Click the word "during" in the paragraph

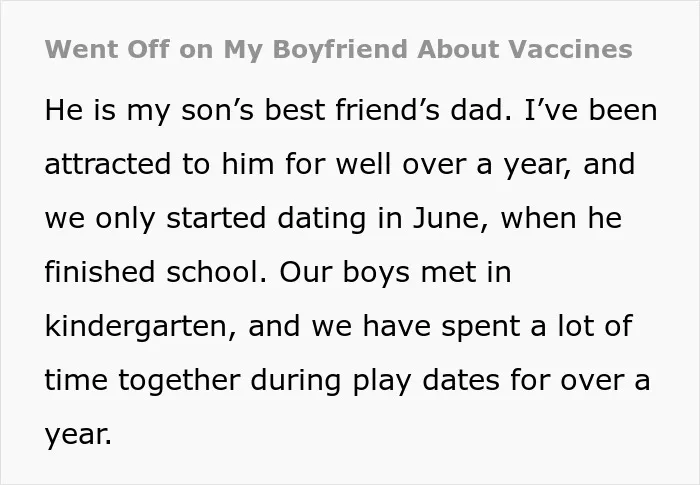(x=296, y=381)
